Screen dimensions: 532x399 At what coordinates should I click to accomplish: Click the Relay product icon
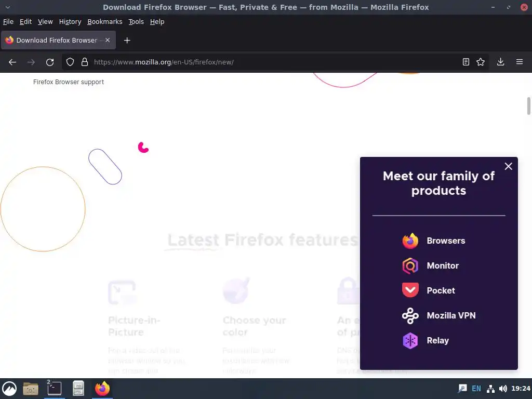tap(410, 341)
